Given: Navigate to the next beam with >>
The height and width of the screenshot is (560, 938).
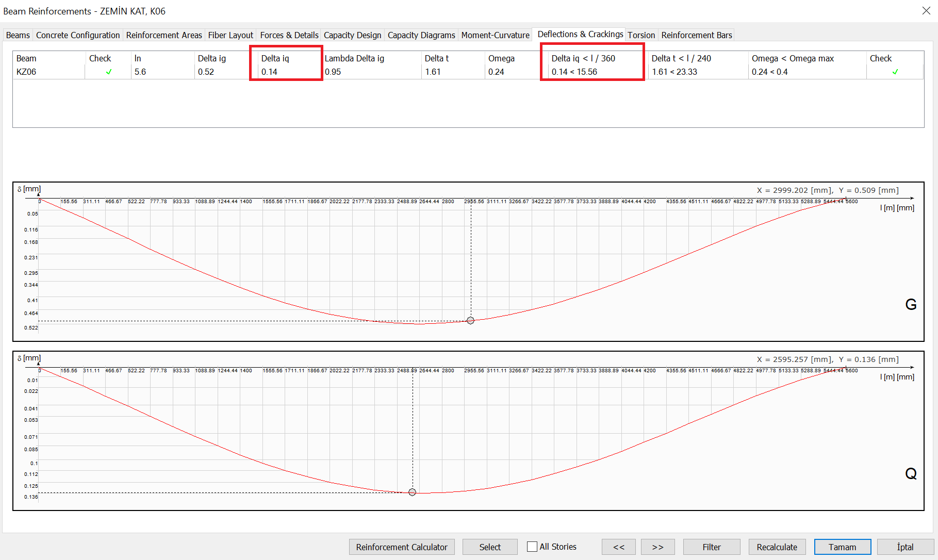Looking at the screenshot, I should pos(657,547).
